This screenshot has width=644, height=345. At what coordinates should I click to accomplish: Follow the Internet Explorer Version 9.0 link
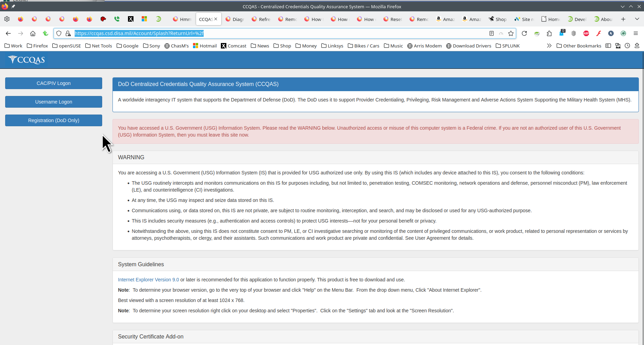[148, 280]
